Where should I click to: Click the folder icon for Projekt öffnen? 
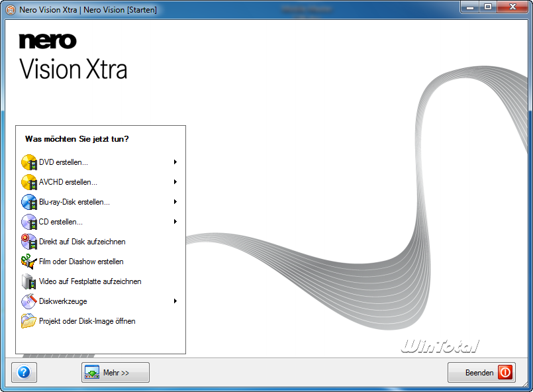coord(29,321)
